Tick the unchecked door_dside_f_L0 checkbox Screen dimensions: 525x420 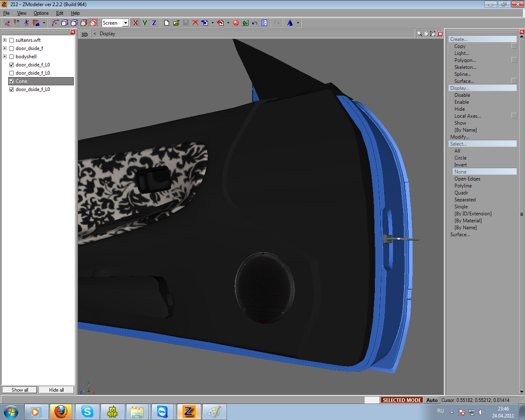tap(11, 73)
